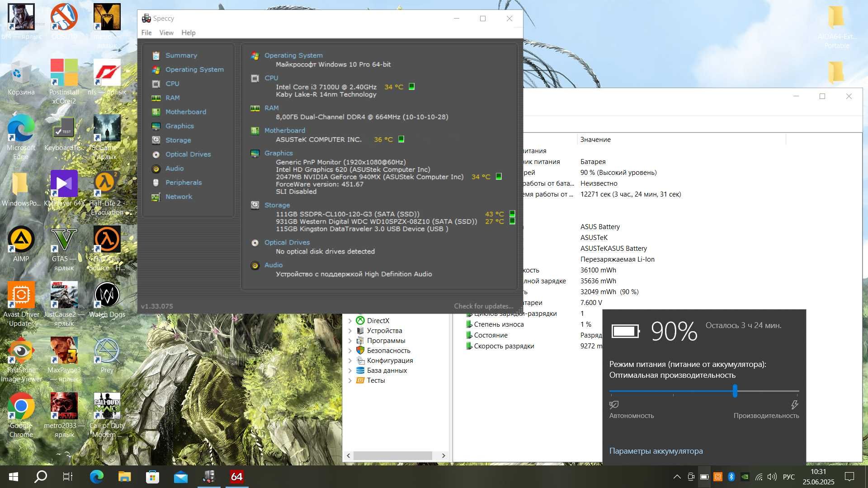Select sidebar Optical Drives in Speccy

tap(188, 154)
